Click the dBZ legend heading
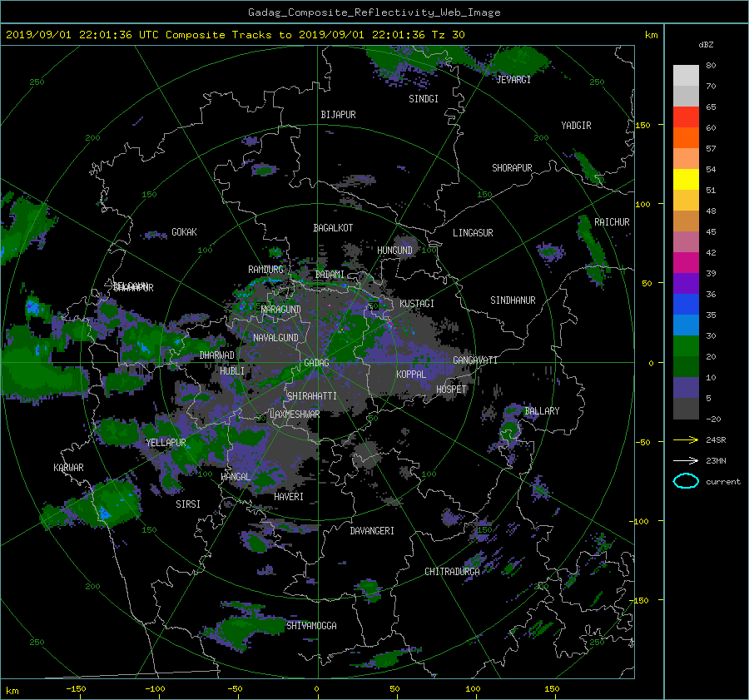Viewport: 749px width, 700px height. click(706, 45)
